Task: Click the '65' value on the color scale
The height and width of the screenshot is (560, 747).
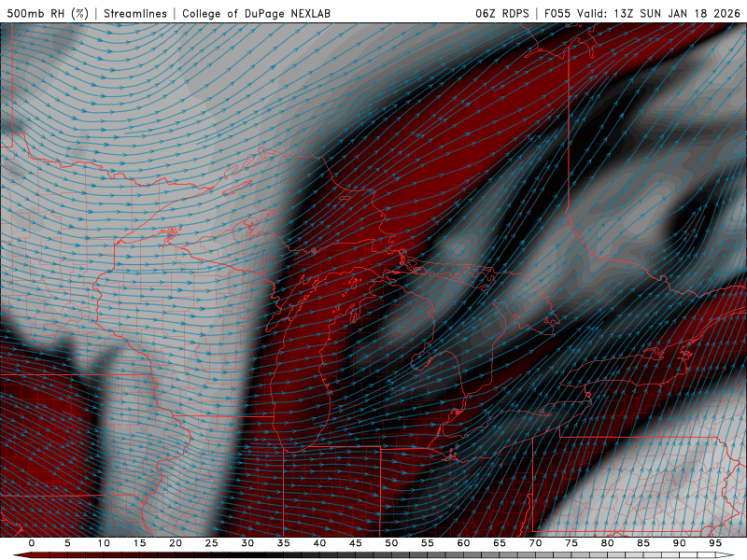Action: click(x=500, y=543)
